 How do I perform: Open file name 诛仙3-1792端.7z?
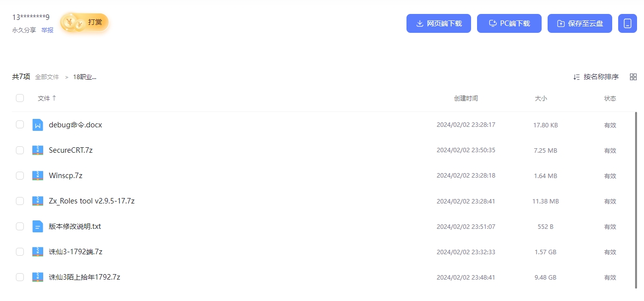pyautogui.click(x=76, y=252)
